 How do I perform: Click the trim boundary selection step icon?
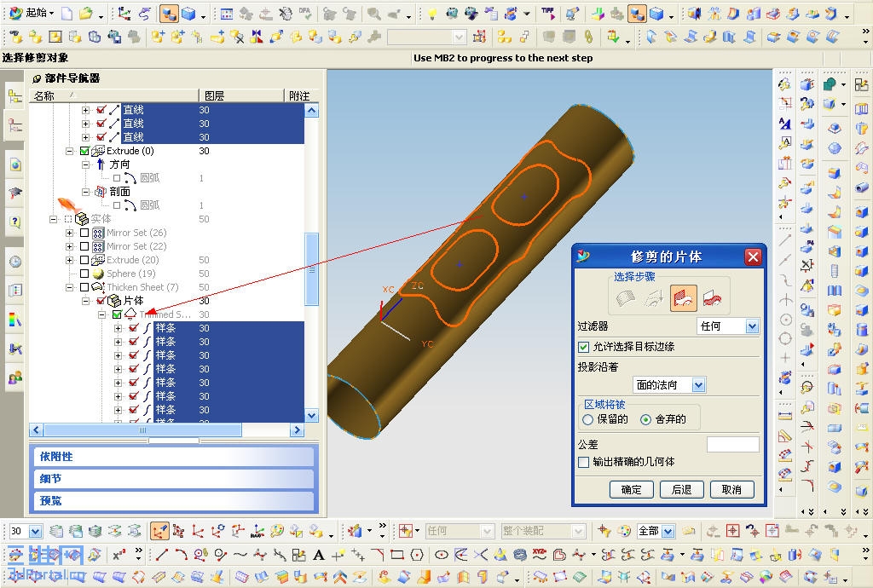[655, 299]
